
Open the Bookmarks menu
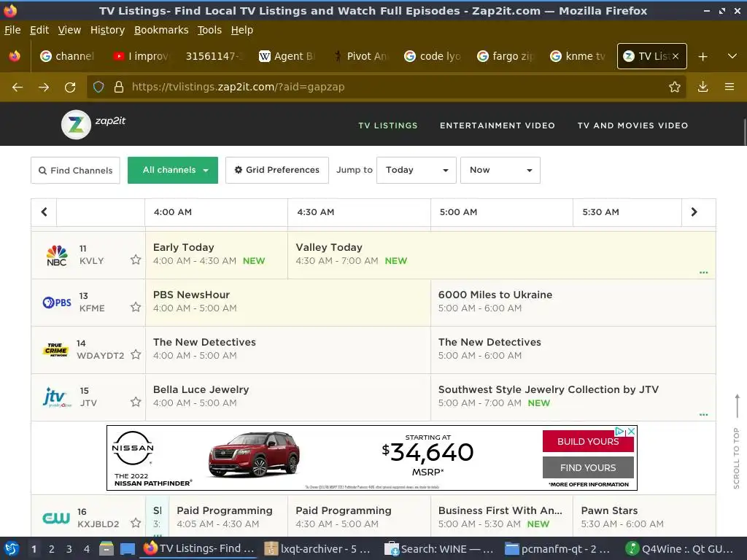(161, 30)
